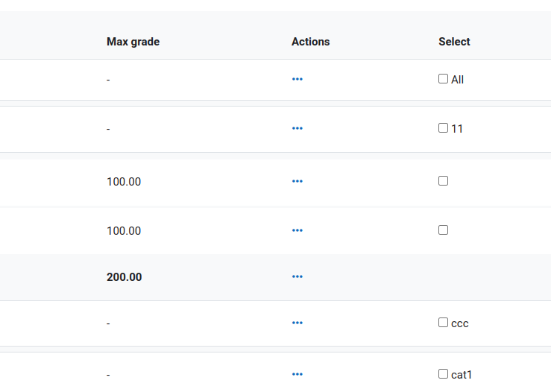Open the actions ellipsis for the ccc row
The height and width of the screenshot is (392, 551).
[297, 323]
